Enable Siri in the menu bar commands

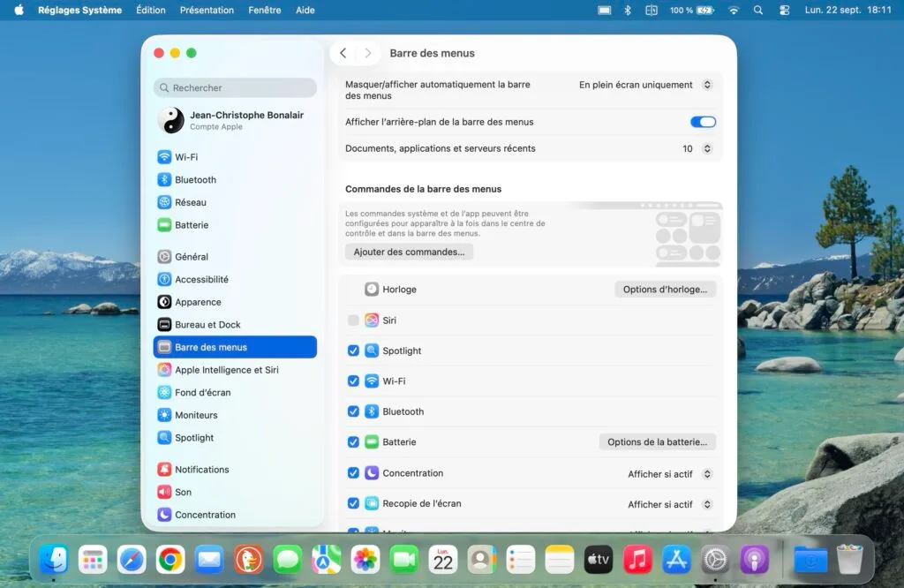pyautogui.click(x=353, y=320)
